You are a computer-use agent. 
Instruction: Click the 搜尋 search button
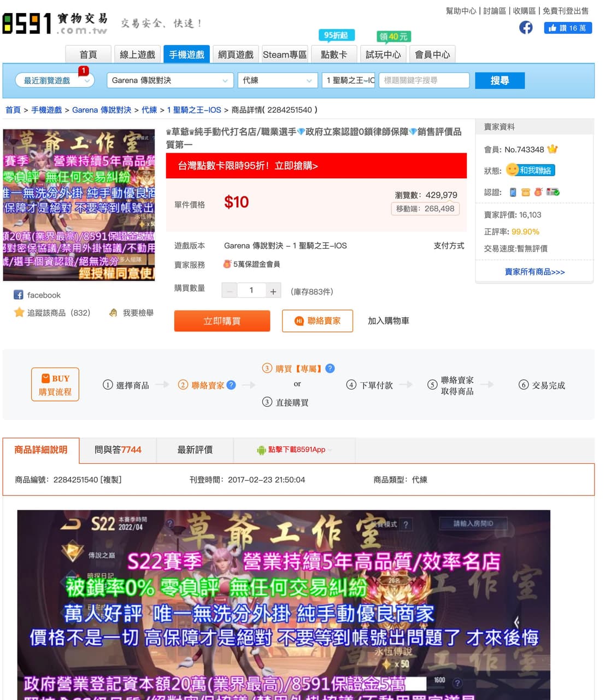click(500, 80)
